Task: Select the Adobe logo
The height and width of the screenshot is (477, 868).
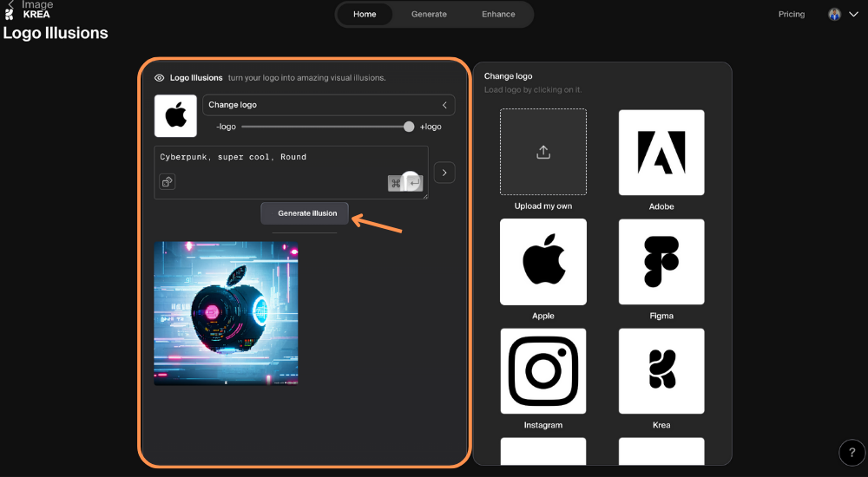Action: coord(661,152)
